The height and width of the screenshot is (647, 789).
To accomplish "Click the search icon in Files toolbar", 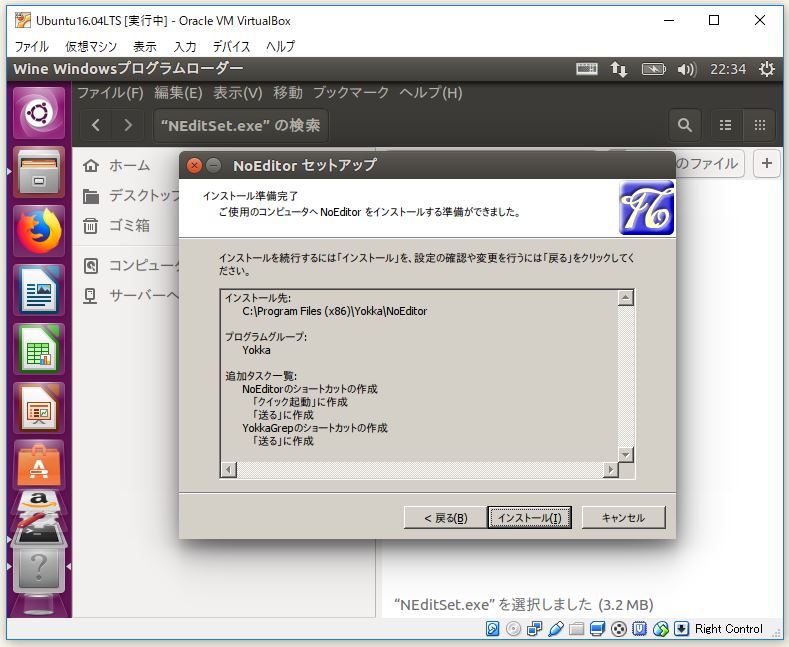I will [684, 125].
